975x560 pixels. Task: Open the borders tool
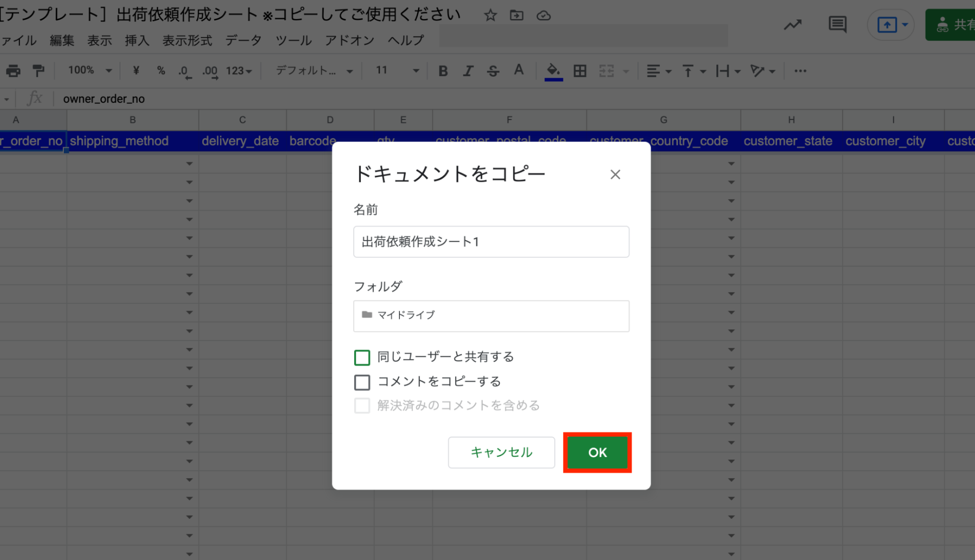(579, 71)
